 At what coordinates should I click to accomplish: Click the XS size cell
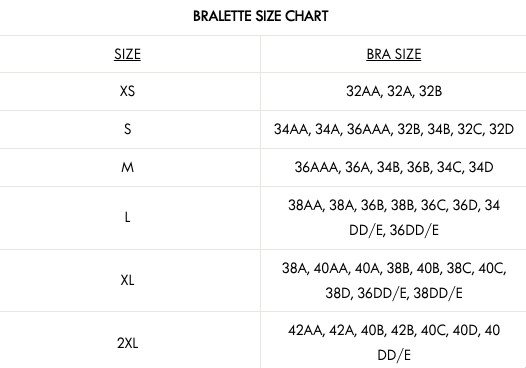pos(127,91)
